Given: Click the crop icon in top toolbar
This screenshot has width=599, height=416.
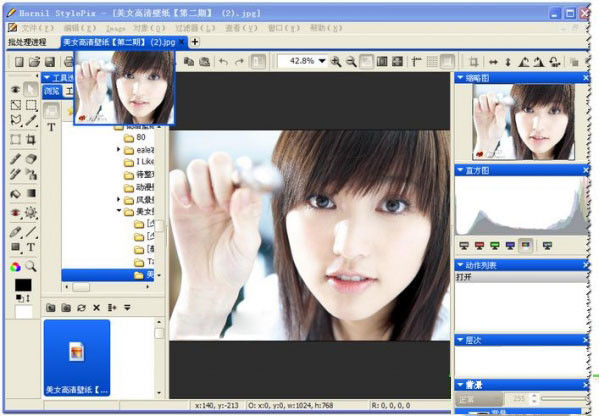Looking at the screenshot, I should [x=474, y=62].
